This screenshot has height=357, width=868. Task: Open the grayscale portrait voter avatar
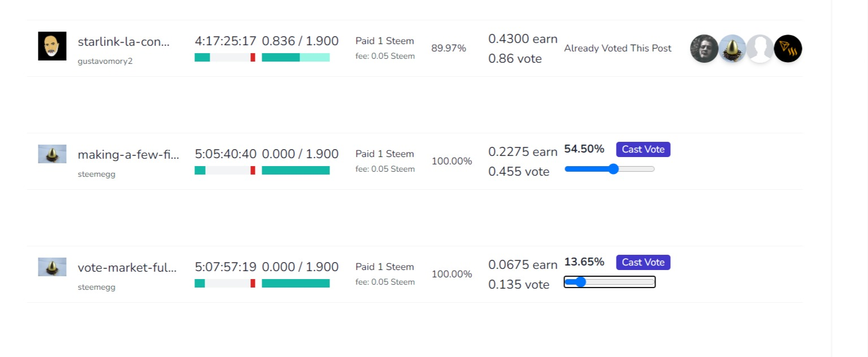pos(704,49)
